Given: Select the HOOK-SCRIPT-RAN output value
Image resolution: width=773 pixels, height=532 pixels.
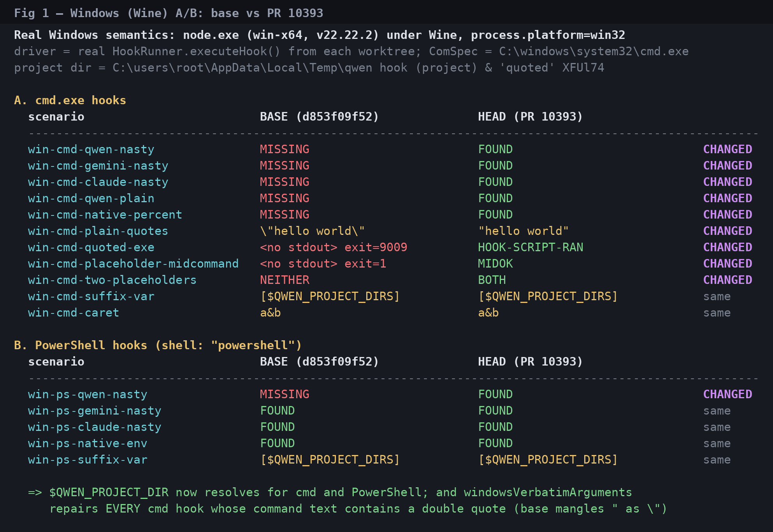Looking at the screenshot, I should pyautogui.click(x=531, y=247).
